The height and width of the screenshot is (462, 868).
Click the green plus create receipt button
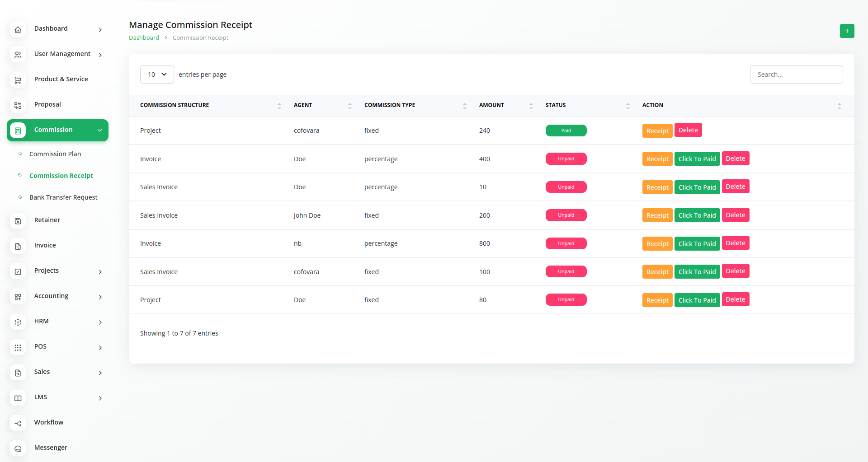click(847, 31)
